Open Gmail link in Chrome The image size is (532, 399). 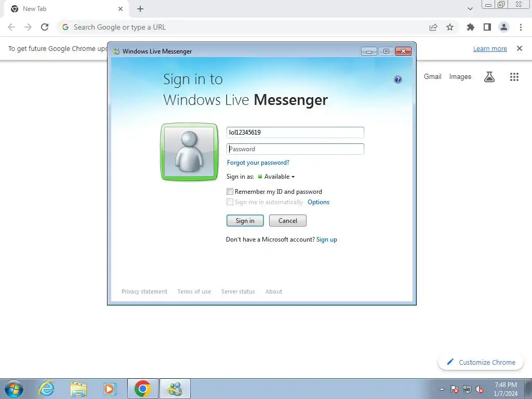click(x=433, y=77)
